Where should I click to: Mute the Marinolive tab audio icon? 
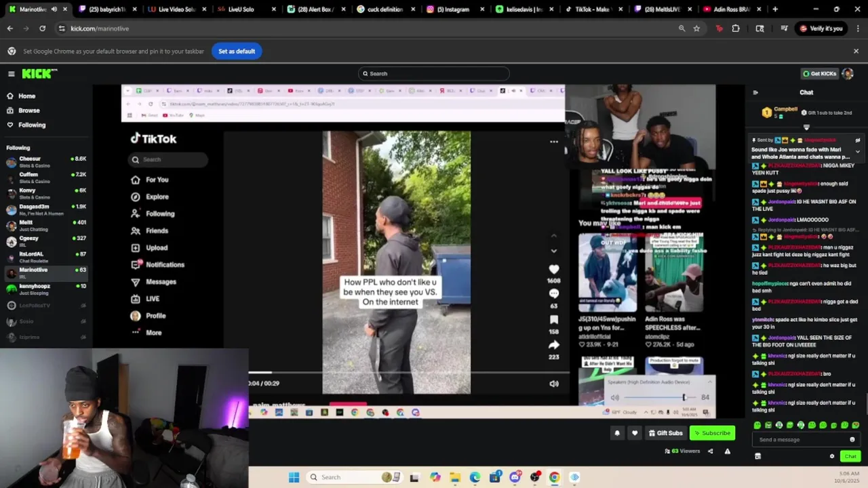[54, 9]
